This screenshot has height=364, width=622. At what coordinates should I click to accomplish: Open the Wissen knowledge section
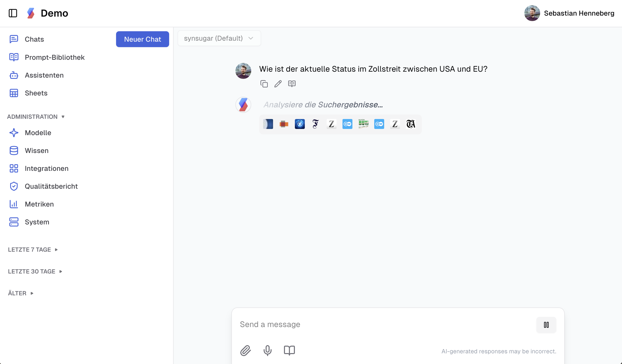(36, 151)
